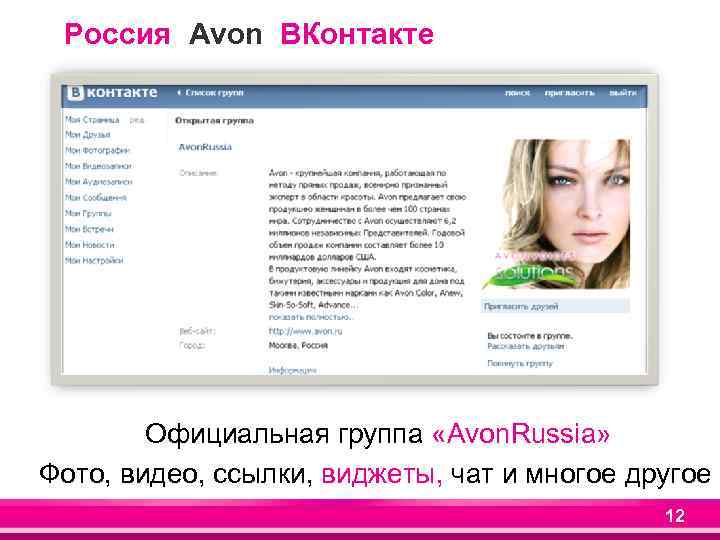
Task: Open Мои Видеозаписи in sidebar
Action: (98, 166)
